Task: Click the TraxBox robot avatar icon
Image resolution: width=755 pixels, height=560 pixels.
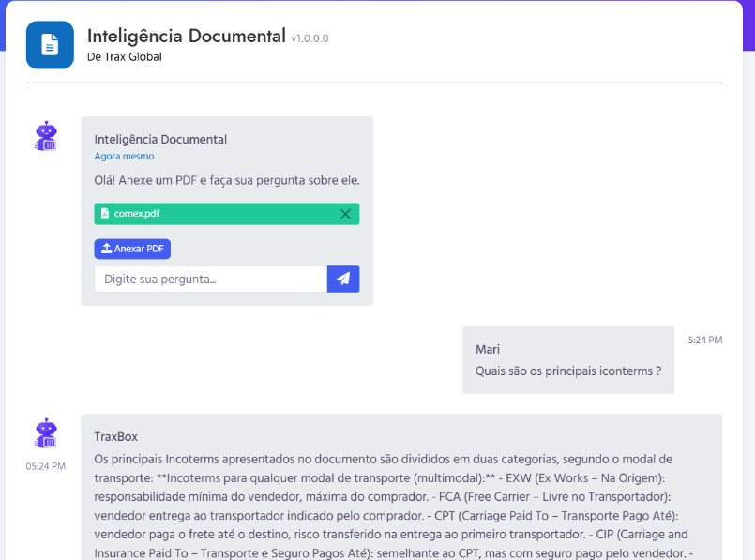Action: [x=45, y=433]
